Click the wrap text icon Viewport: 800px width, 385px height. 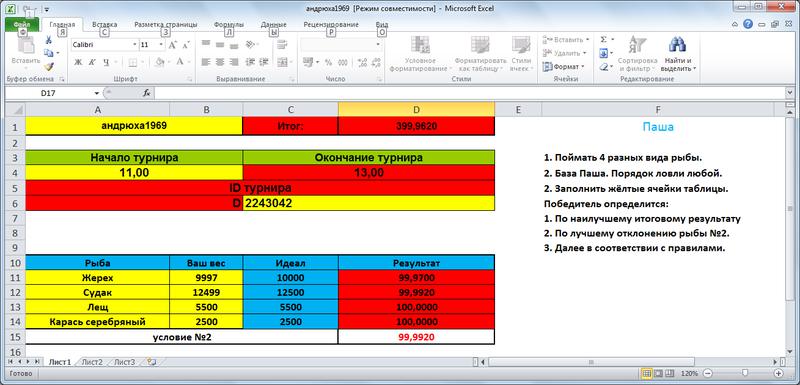coord(282,44)
